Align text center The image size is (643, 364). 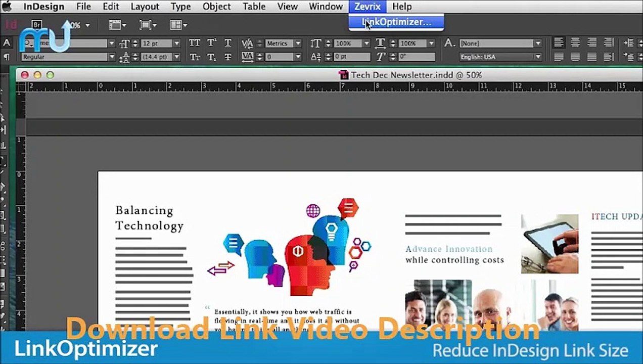[575, 43]
